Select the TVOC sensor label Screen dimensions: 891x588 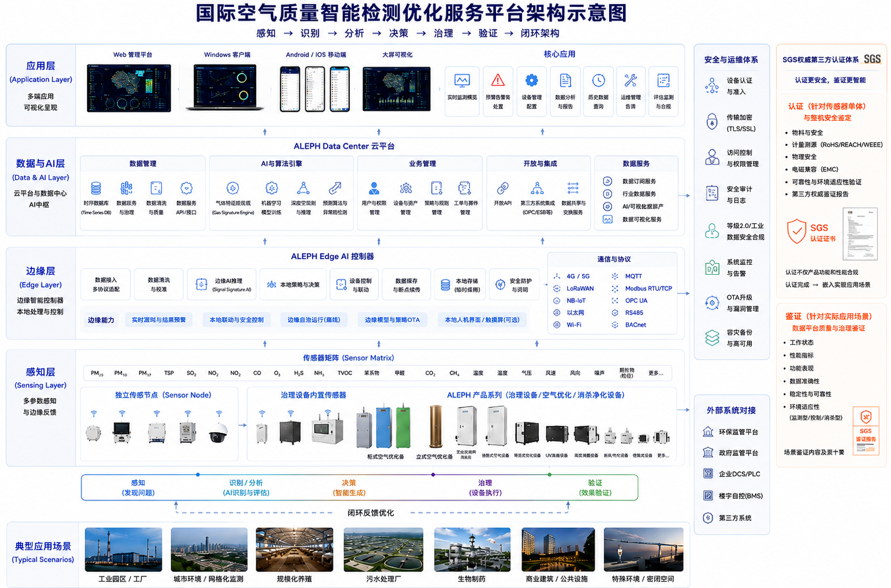point(345,373)
